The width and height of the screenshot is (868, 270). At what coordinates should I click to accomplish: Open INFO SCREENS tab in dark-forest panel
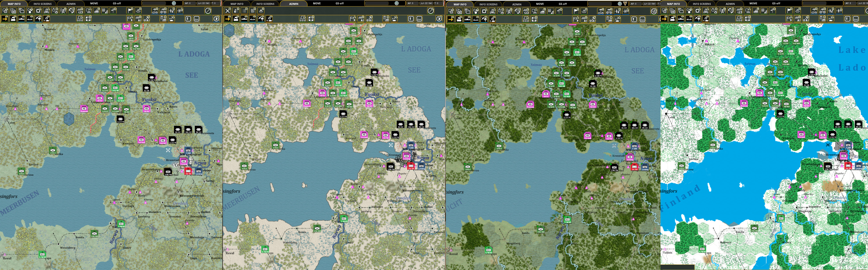[489, 4]
